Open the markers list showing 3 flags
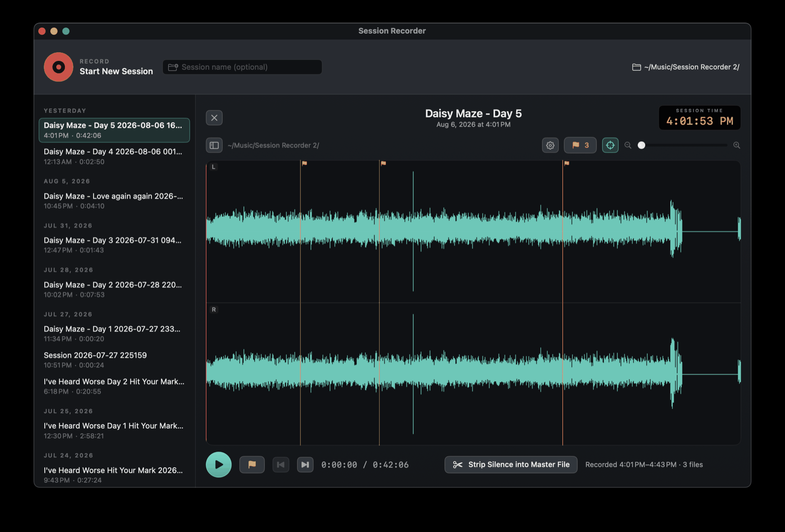This screenshot has height=532, width=785. [x=580, y=145]
